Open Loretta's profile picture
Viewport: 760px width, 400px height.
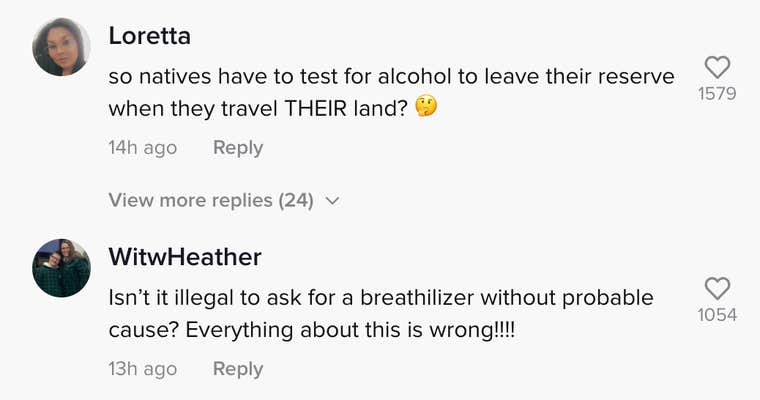(62, 47)
